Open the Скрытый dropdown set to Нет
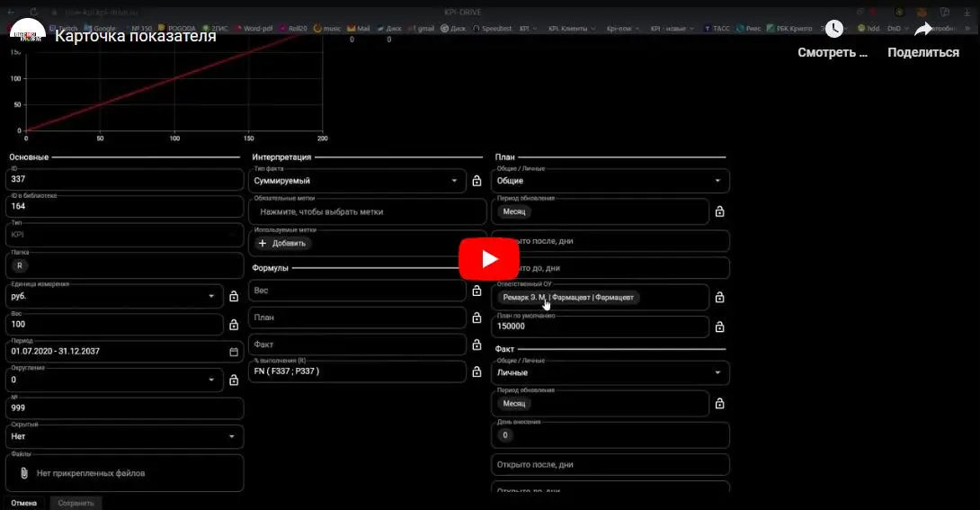980x510 pixels. (x=124, y=436)
